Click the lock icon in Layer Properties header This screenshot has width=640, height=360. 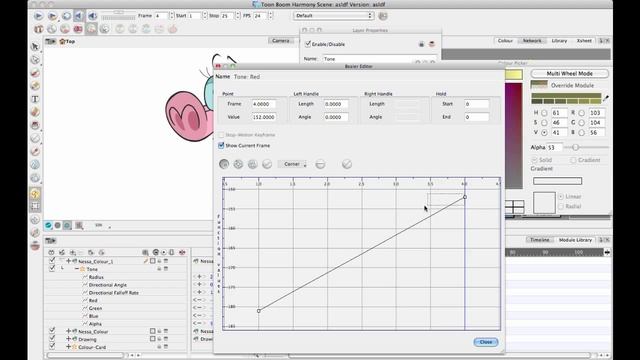pos(422,44)
